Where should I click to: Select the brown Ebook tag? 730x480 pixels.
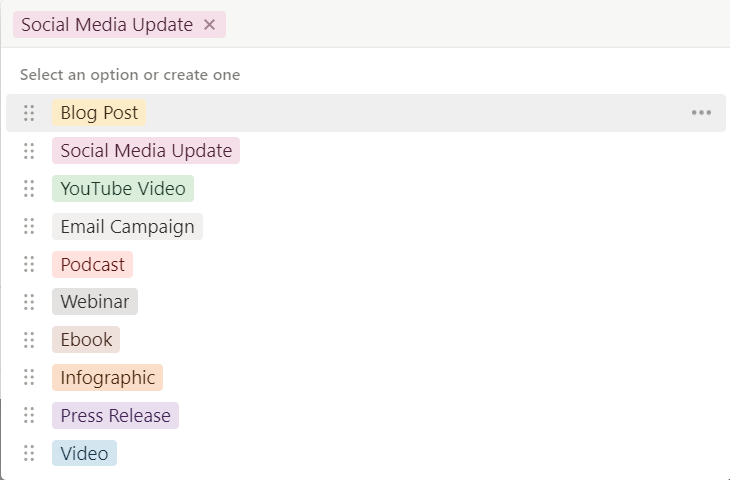86,339
